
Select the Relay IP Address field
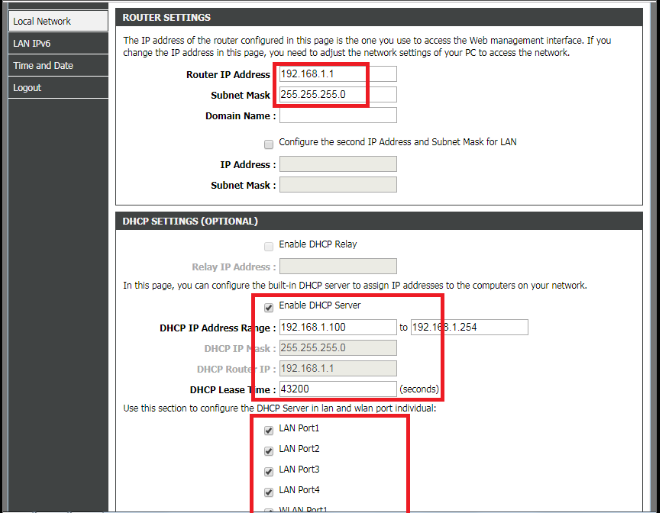coord(338,266)
